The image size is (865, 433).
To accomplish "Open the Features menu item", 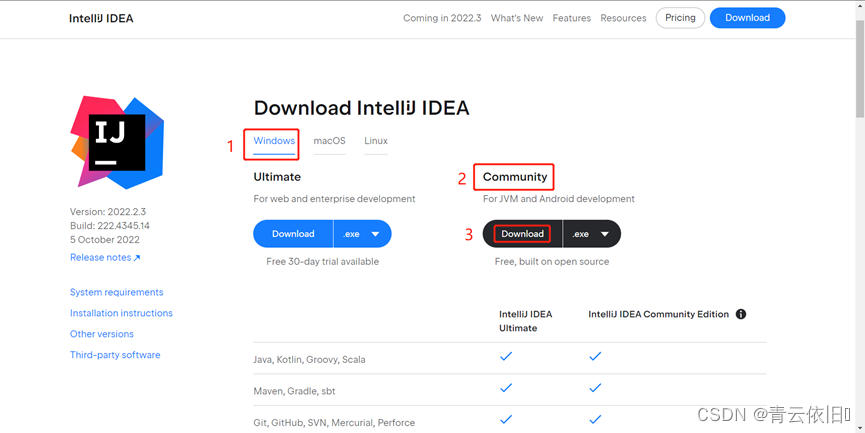I will [572, 18].
